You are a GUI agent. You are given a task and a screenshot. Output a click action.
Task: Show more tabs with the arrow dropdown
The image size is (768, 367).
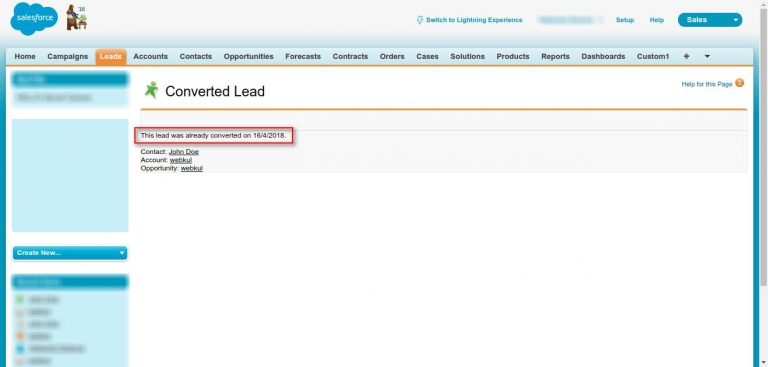coord(707,56)
